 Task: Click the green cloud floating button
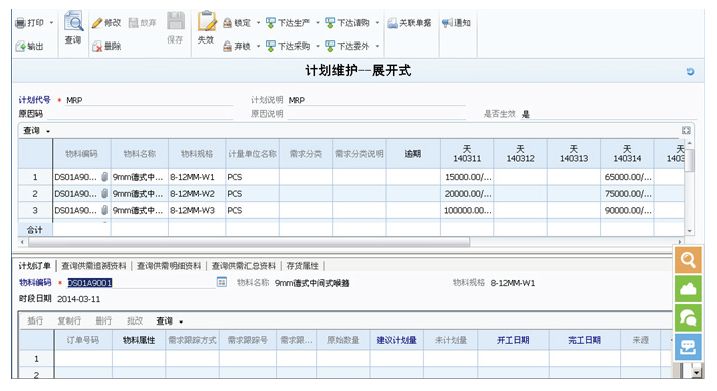(x=688, y=289)
